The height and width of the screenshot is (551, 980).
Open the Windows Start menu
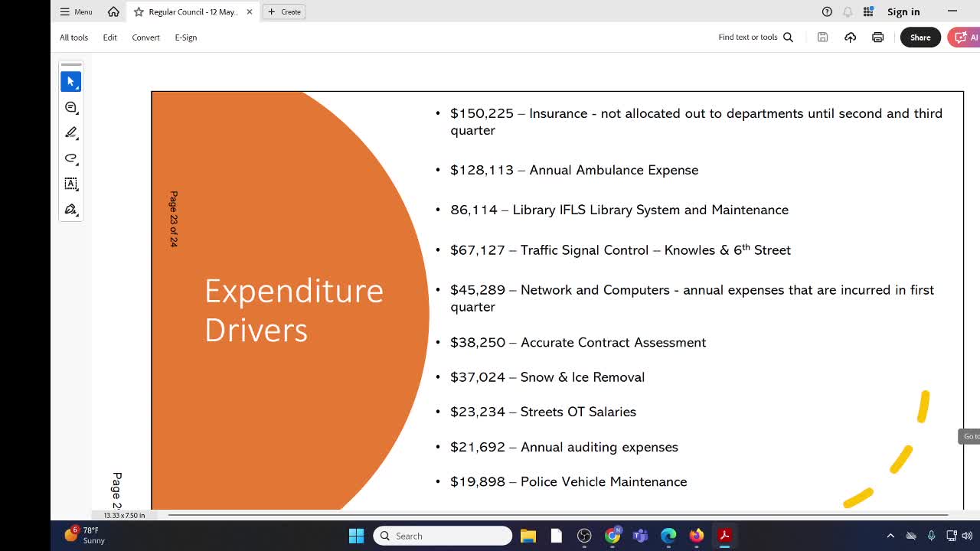coord(356,536)
